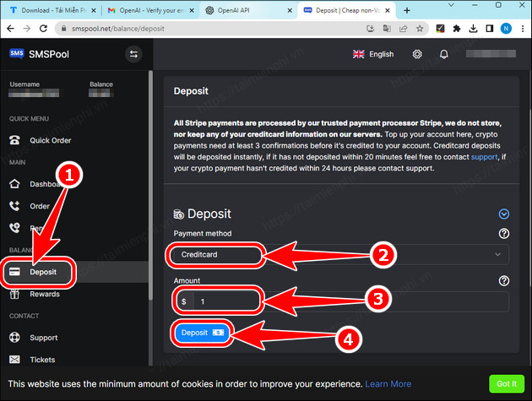Click the support link in description
The height and width of the screenshot is (401, 532).
tap(483, 157)
